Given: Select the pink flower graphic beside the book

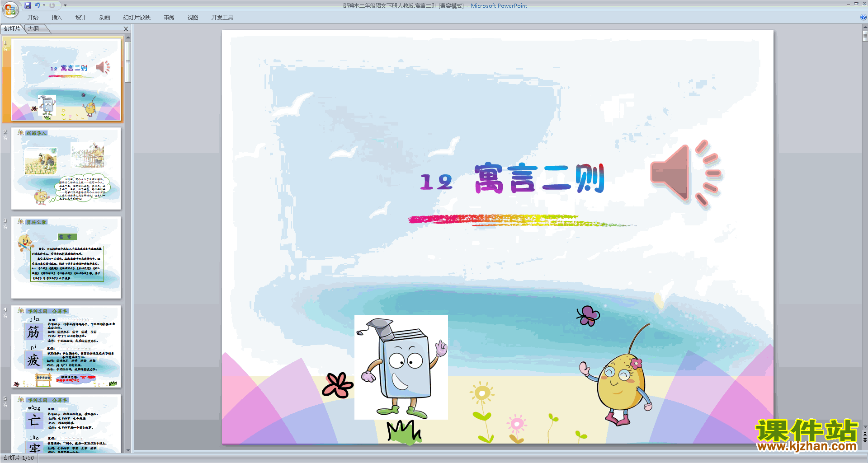Looking at the screenshot, I should click(x=337, y=385).
